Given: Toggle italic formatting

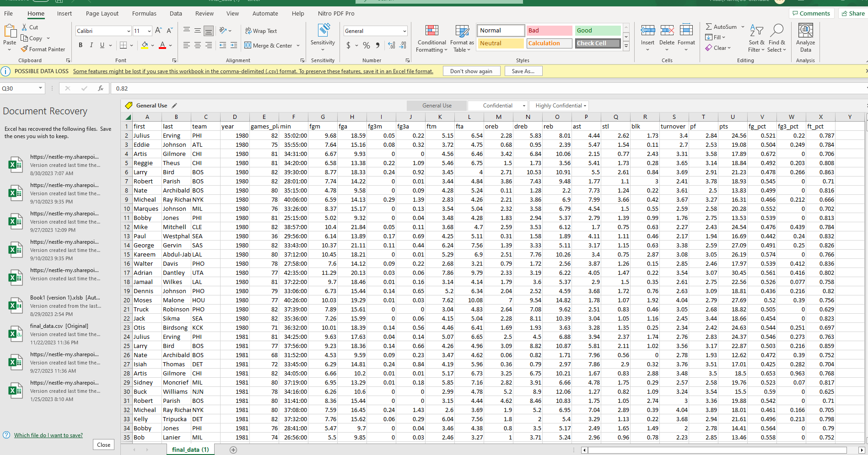Looking at the screenshot, I should click(92, 45).
